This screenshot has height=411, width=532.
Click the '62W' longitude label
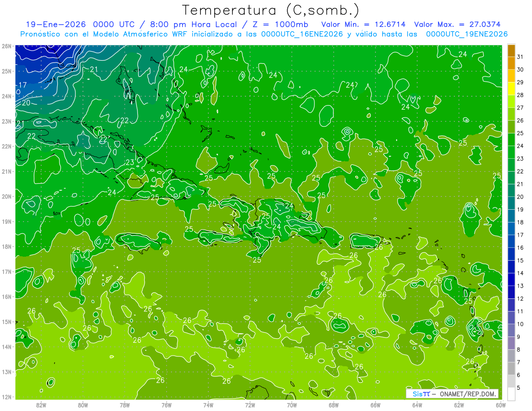(x=459, y=405)
